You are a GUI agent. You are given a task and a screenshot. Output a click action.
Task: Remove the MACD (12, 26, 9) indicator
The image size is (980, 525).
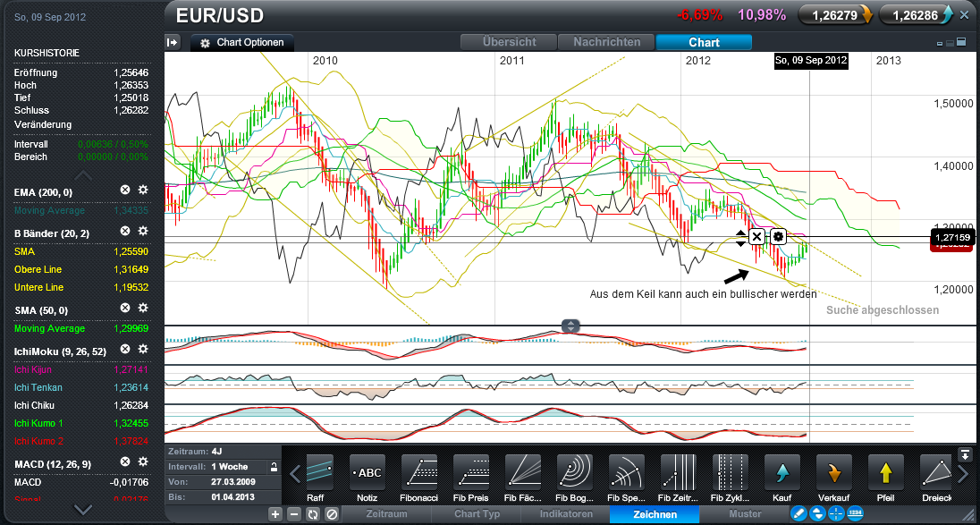pyautogui.click(x=125, y=461)
